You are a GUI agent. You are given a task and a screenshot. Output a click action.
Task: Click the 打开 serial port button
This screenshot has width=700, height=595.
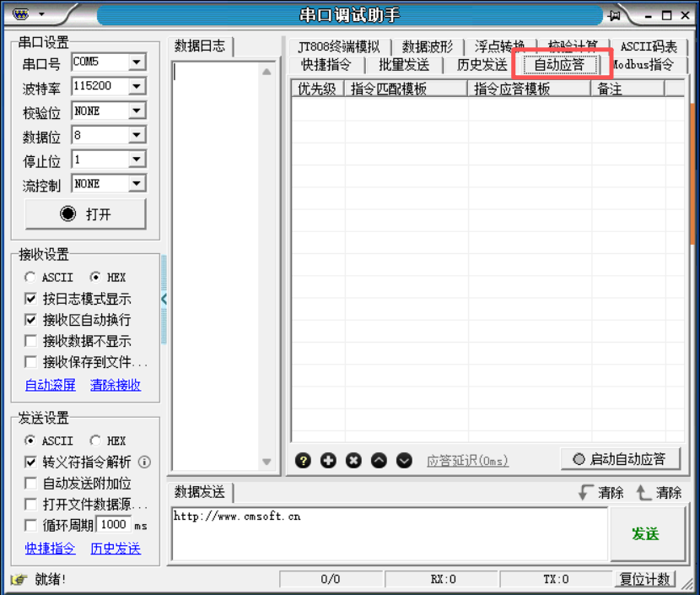pyautogui.click(x=85, y=214)
